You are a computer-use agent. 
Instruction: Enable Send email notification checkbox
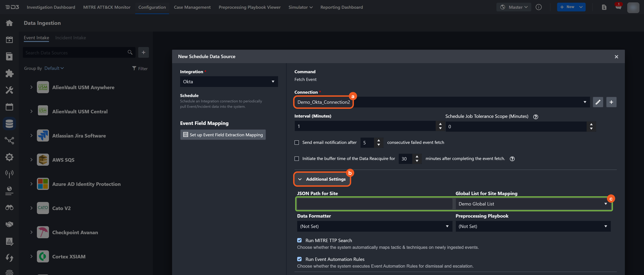pos(297,142)
